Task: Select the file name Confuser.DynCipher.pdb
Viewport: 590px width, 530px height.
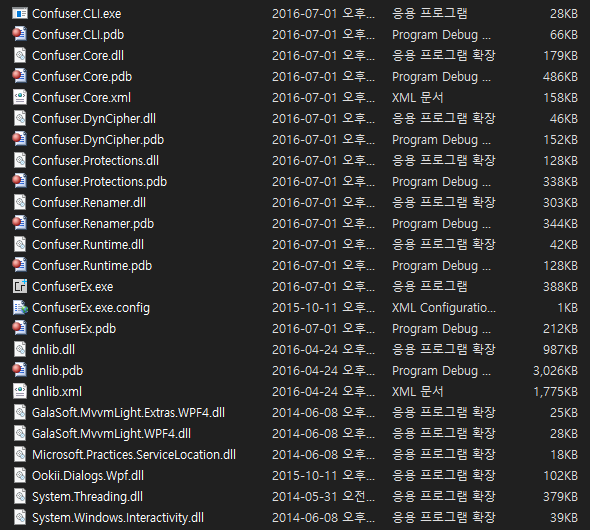Action: point(98,140)
